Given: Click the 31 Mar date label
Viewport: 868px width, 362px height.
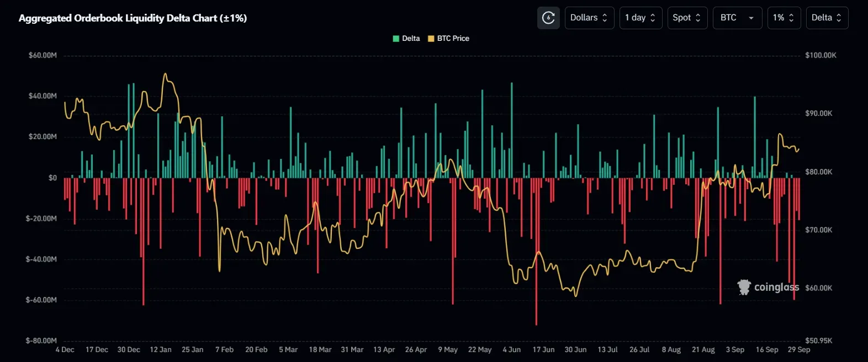Looking at the screenshot, I should (352, 350).
